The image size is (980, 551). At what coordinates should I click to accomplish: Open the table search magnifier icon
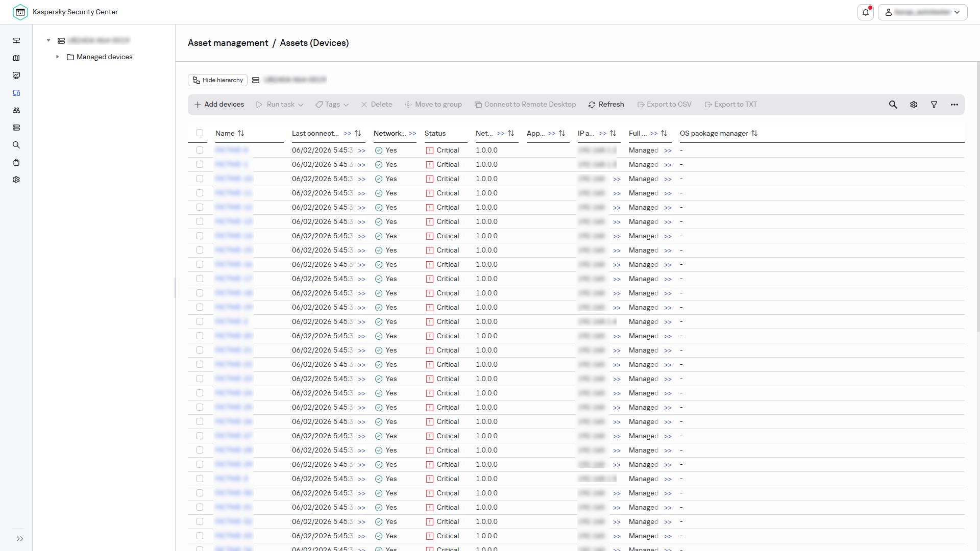click(893, 105)
